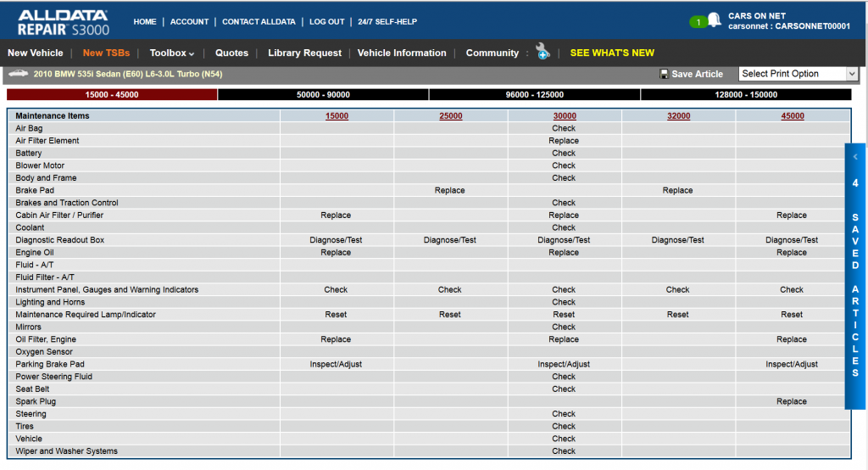Expand the Toolbox menu

point(171,53)
